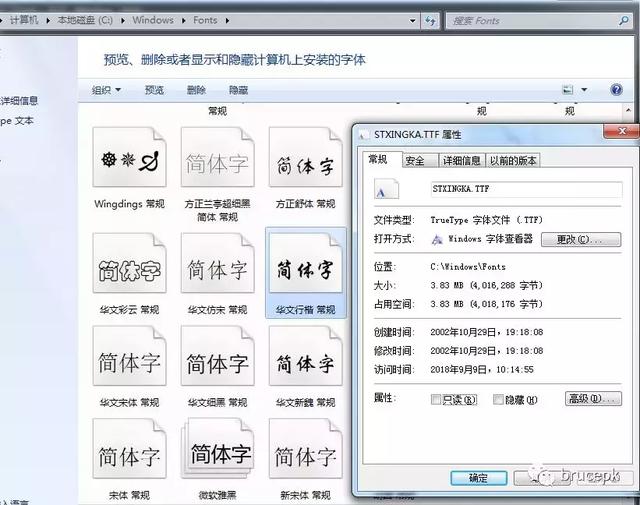Click 删除 in the toolbar
The height and width of the screenshot is (505, 640).
pyautogui.click(x=196, y=90)
